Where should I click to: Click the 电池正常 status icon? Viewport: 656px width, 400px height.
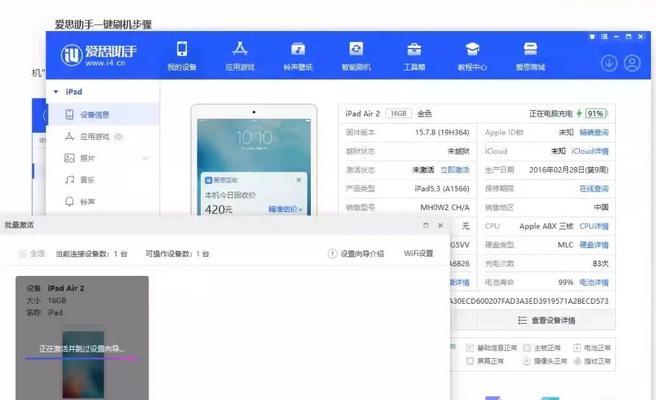click(577, 348)
